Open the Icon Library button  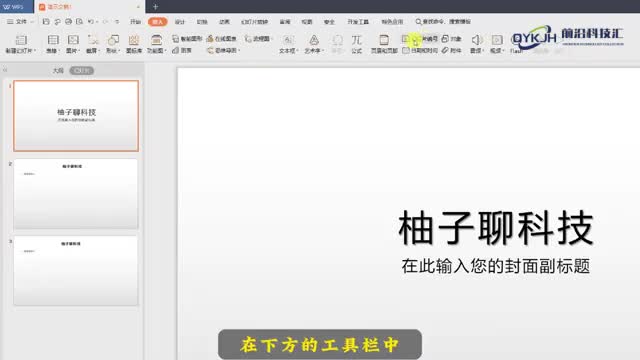[134, 43]
